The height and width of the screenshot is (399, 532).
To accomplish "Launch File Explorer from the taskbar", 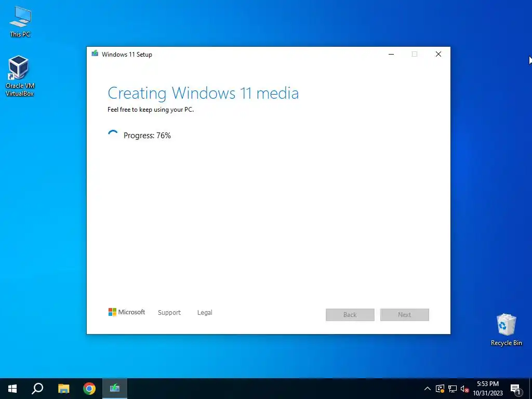I will click(63, 389).
